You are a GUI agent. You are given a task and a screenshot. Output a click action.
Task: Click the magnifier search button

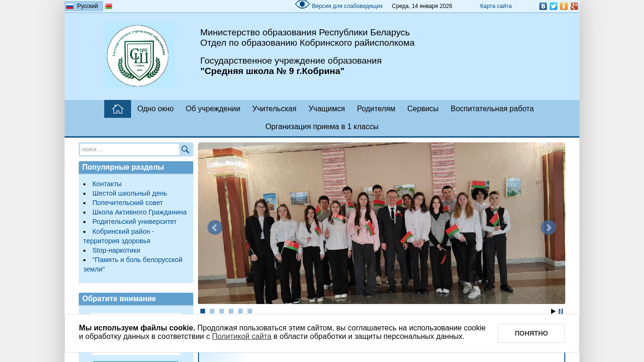[185, 149]
